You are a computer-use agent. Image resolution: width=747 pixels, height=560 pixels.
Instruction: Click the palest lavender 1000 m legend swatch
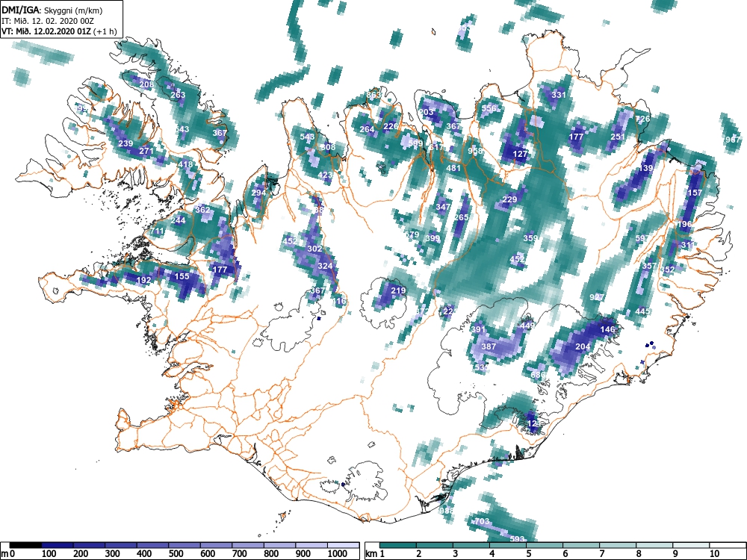coord(344,545)
